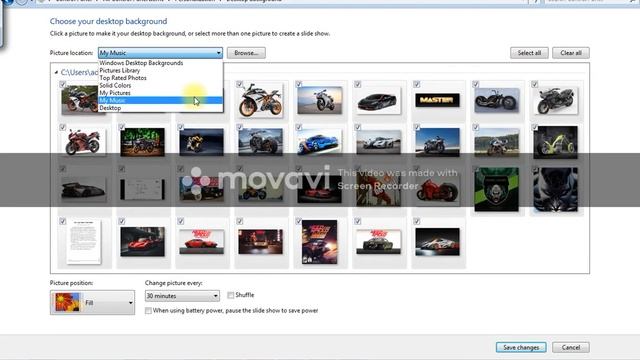640x360 pixels.
Task: Select the red sport bike on white background
Action: (x=83, y=142)
